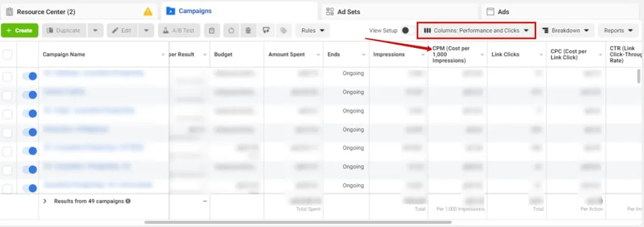
Task: Open the Breakdown dropdown
Action: tap(566, 30)
